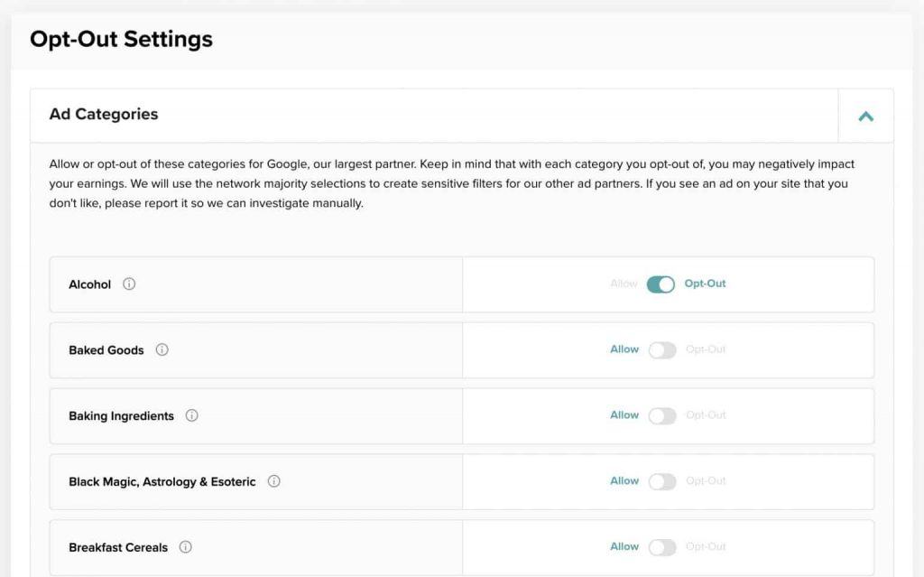Select the Opt-Out label for Breakfast Cereals
The width and height of the screenshot is (924, 577).
[x=706, y=546]
